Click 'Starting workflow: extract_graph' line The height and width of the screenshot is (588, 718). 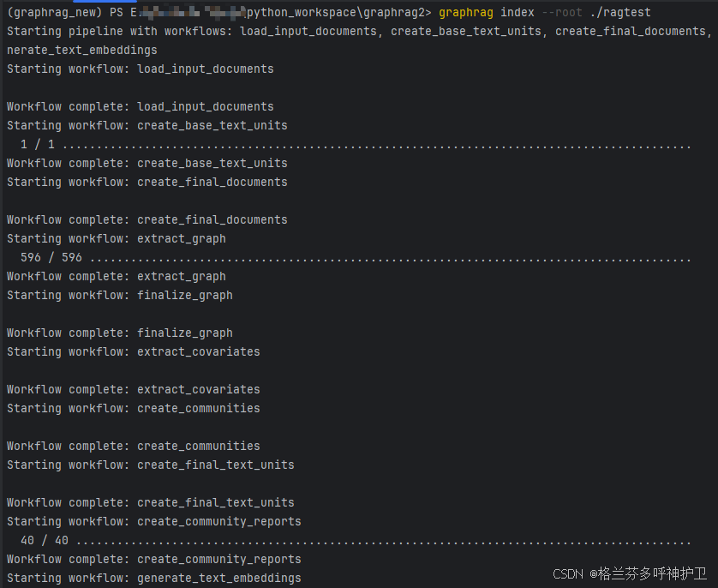click(117, 238)
